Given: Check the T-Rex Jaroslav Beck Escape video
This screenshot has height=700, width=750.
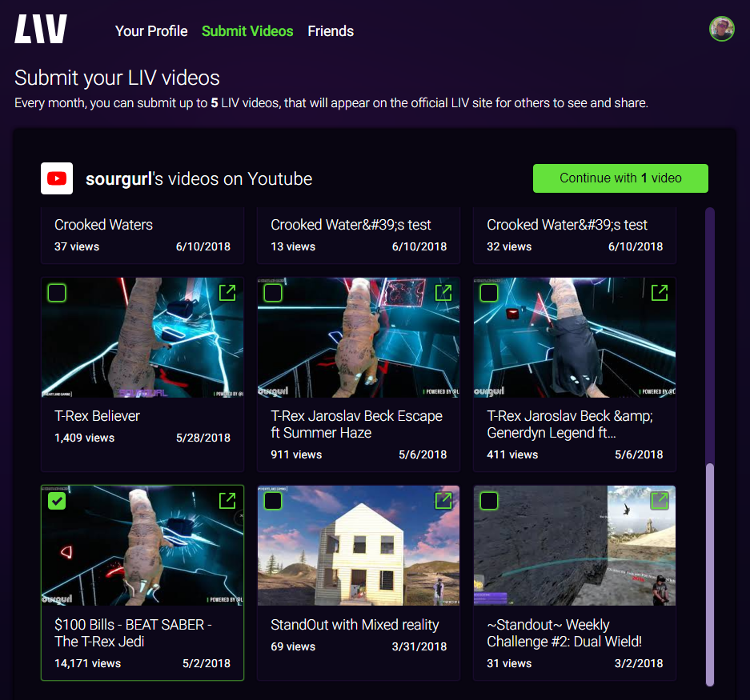Looking at the screenshot, I should [x=273, y=293].
